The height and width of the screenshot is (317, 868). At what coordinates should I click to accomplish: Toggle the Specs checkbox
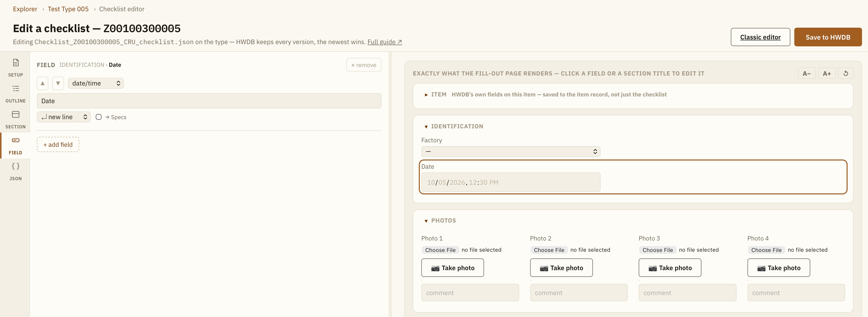click(x=98, y=117)
